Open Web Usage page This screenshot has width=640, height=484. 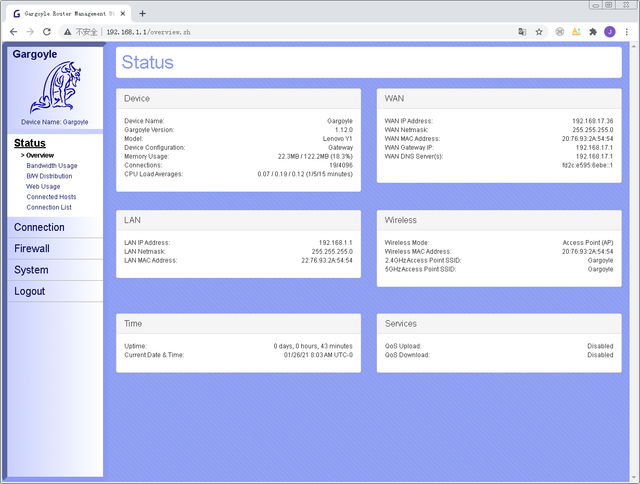tap(43, 186)
